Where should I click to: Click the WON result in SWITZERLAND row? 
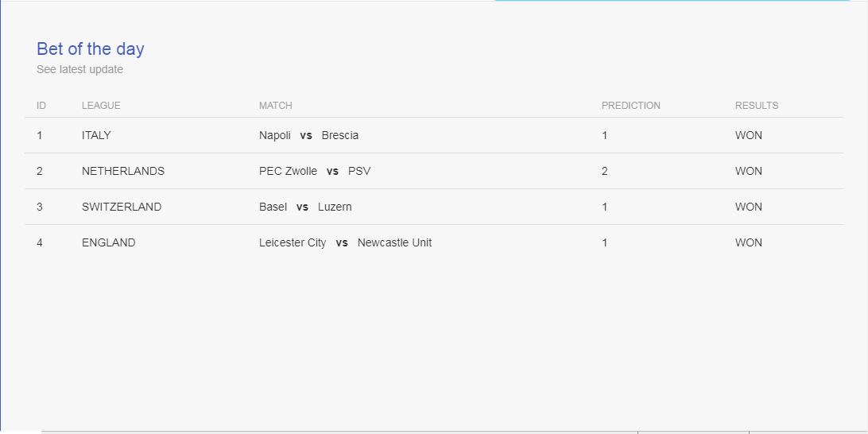point(749,207)
